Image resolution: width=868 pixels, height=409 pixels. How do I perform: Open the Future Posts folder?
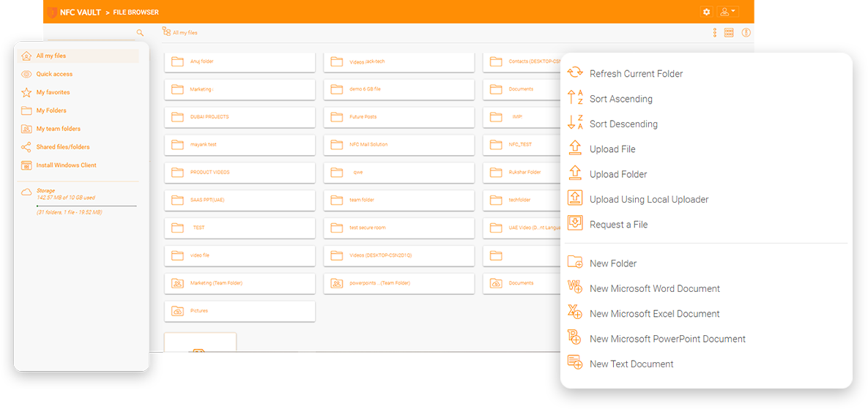pos(399,117)
